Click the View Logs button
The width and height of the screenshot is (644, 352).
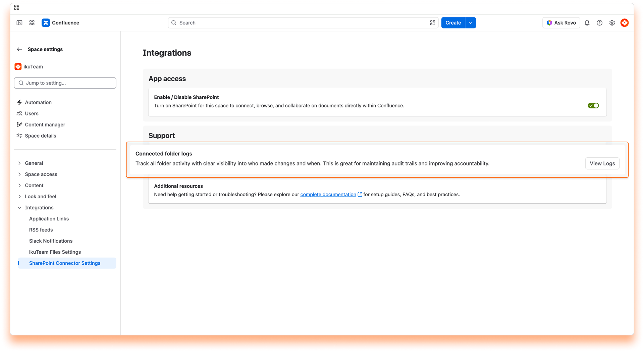602,163
